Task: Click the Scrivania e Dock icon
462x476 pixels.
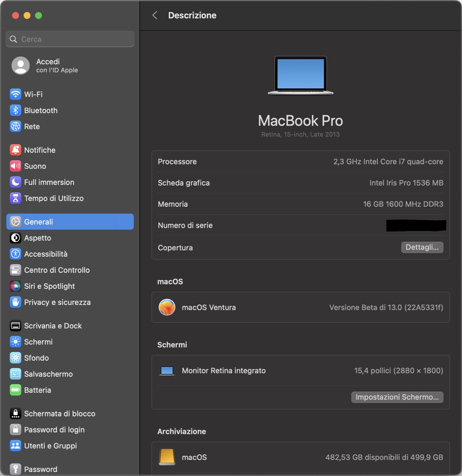Action: pos(15,326)
